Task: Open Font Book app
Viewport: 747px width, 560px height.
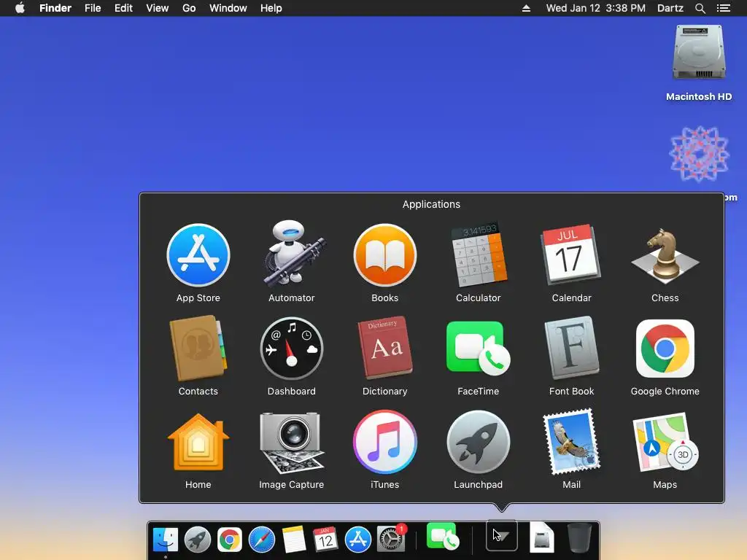Action: pos(571,348)
